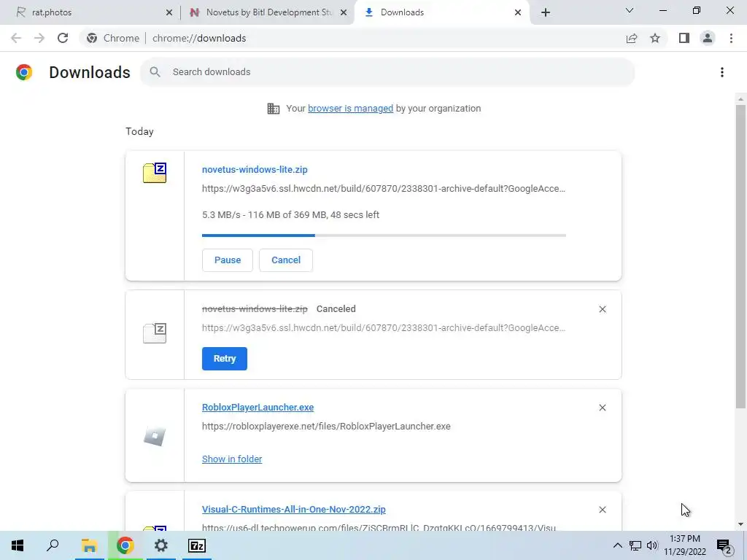Open File Explorer from the taskbar
The image size is (747, 560).
pyautogui.click(x=89, y=545)
